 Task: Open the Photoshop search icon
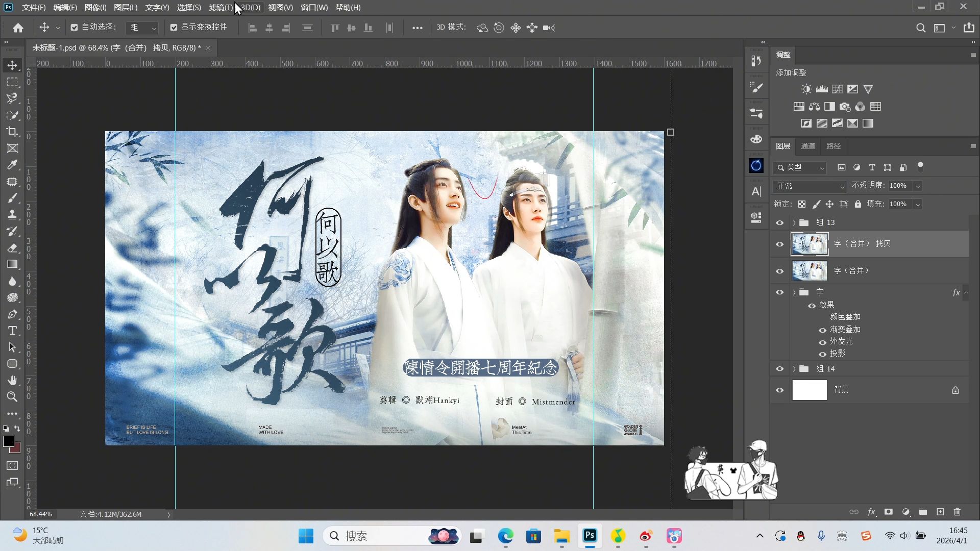(921, 28)
